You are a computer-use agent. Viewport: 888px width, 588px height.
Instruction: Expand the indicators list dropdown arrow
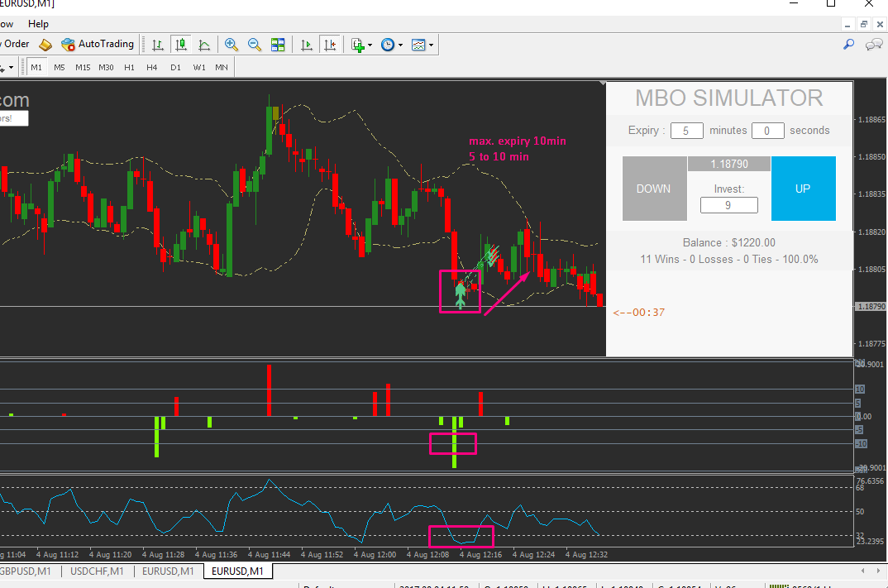pos(370,45)
